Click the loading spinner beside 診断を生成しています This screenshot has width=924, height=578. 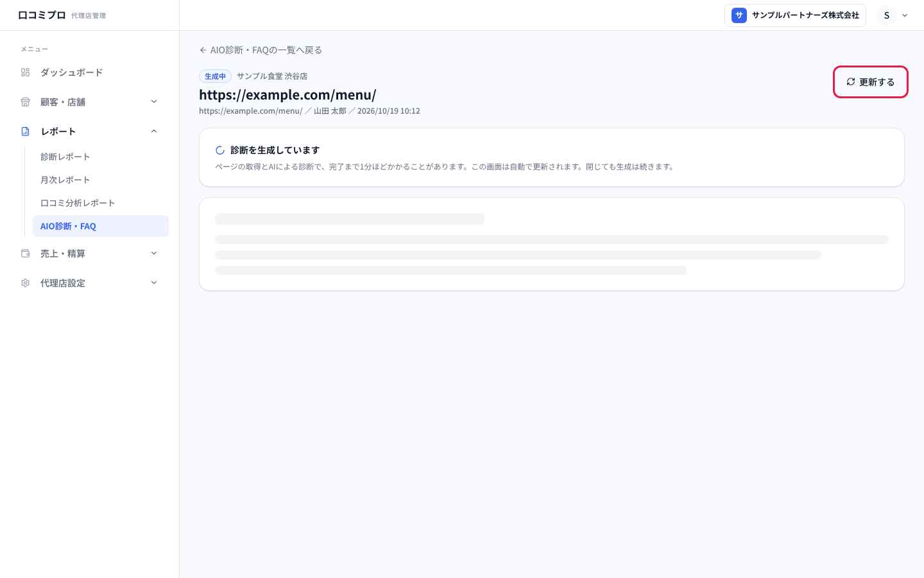pos(220,150)
